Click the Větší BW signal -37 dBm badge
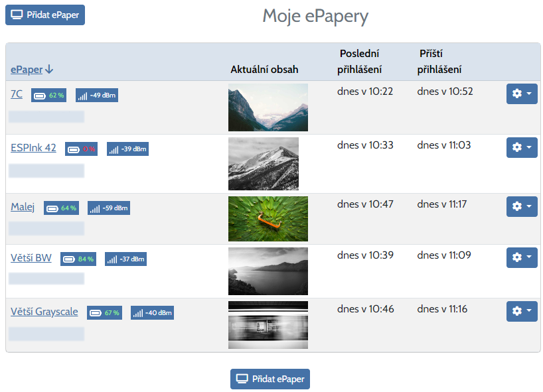The width and height of the screenshot is (543, 392). point(125,259)
